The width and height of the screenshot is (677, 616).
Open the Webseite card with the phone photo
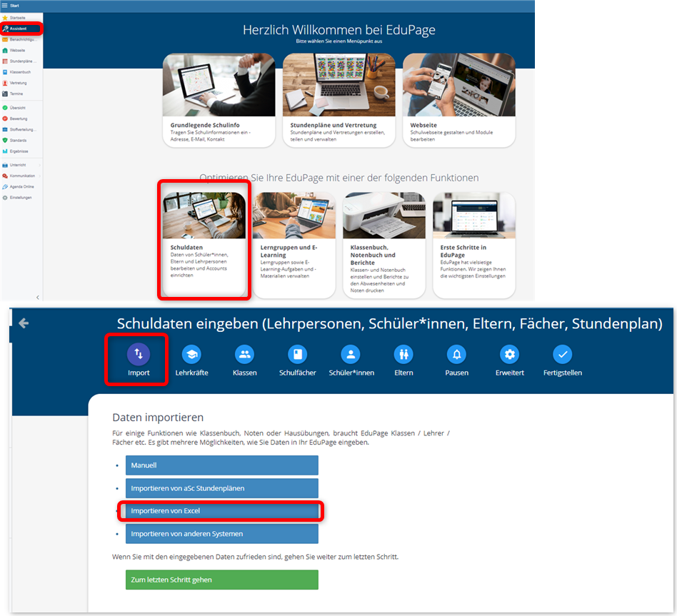click(x=459, y=100)
